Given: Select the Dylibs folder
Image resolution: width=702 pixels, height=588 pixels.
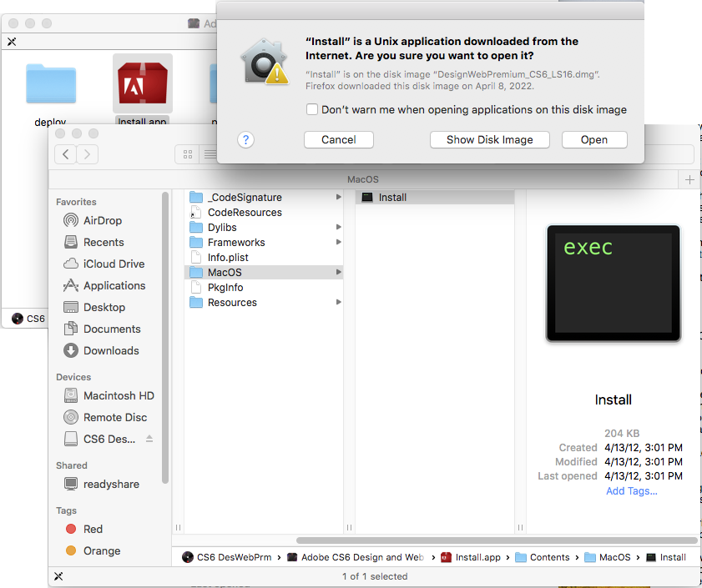Looking at the screenshot, I should click(x=264, y=228).
